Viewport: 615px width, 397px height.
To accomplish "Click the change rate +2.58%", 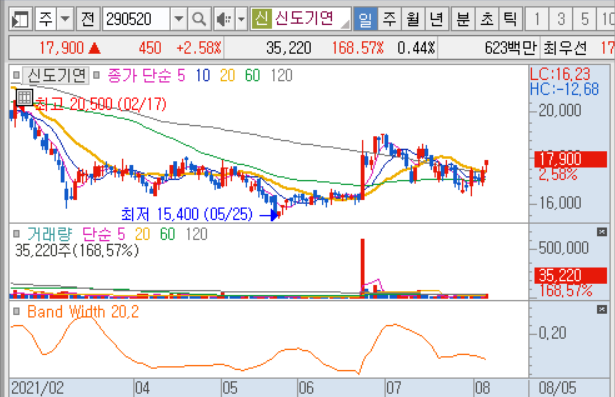I will click(199, 48).
